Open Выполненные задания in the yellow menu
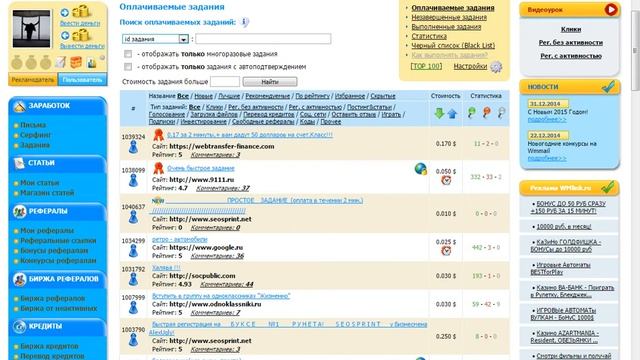640x360 pixels. [x=446, y=27]
